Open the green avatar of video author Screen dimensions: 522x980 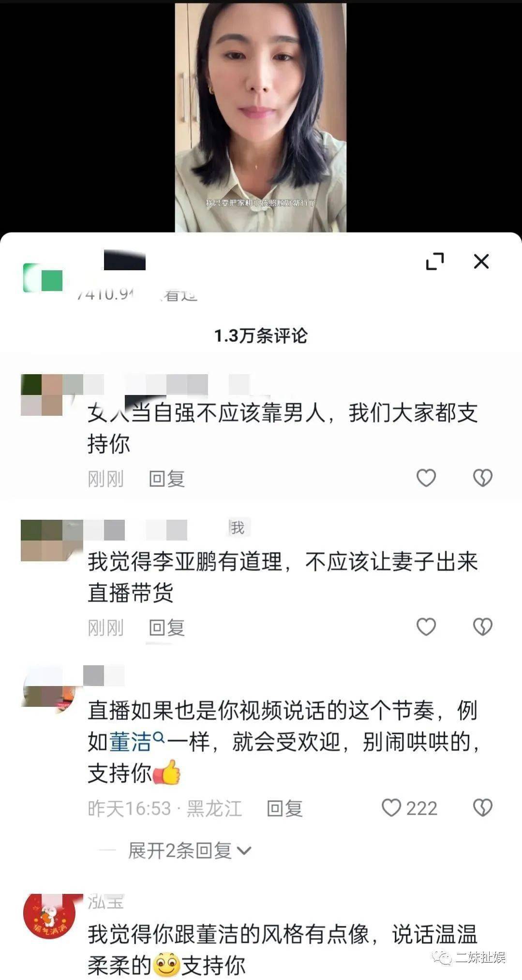coord(43,278)
